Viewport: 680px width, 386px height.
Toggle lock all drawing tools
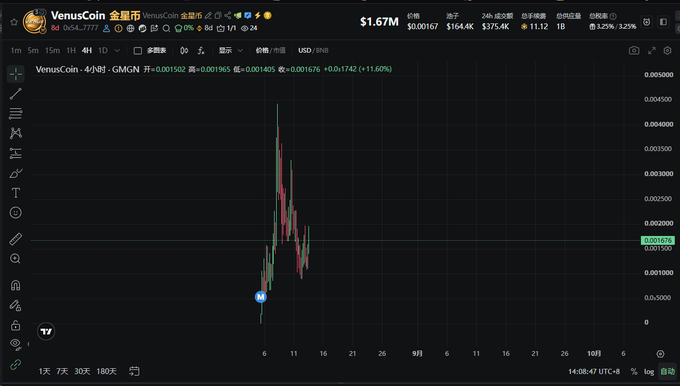coord(16,325)
